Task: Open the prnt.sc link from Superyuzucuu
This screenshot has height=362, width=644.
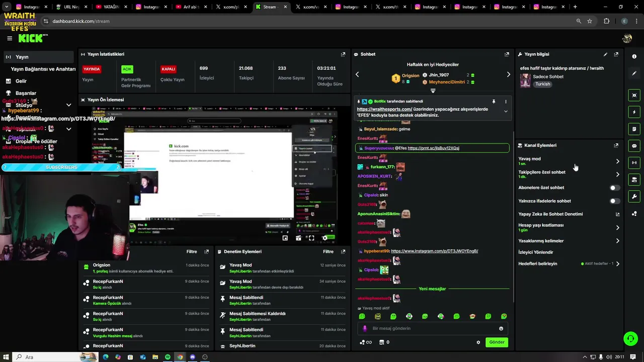Action: pos(433,148)
